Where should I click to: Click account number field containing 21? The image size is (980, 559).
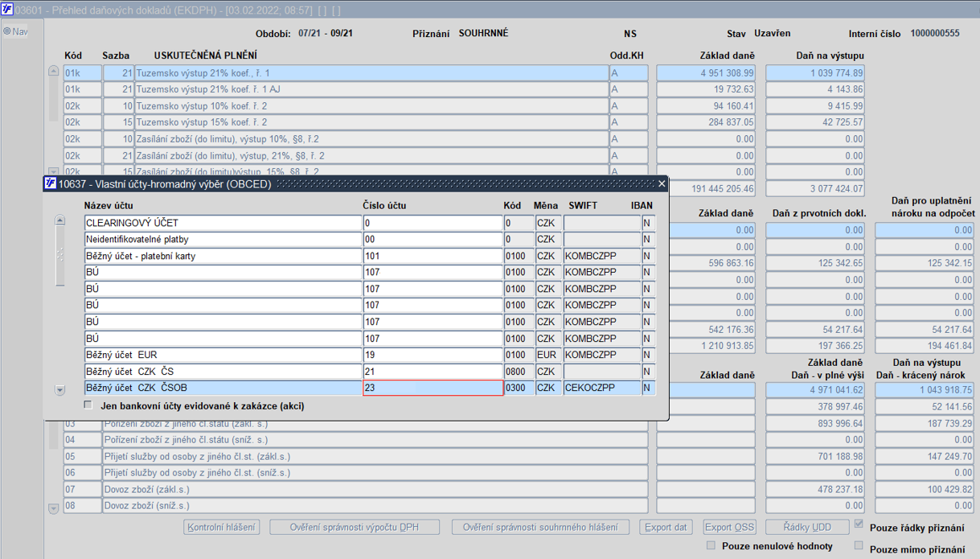(433, 372)
